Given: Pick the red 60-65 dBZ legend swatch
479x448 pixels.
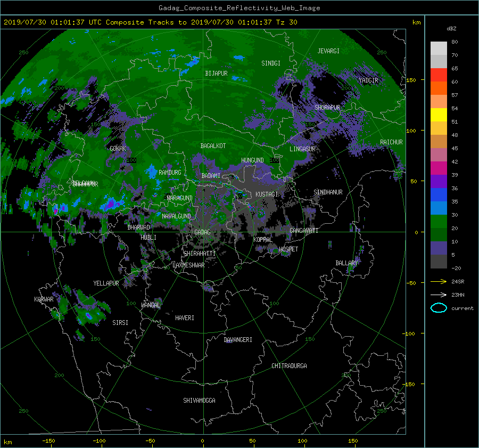Looking at the screenshot, I should click(x=439, y=75).
